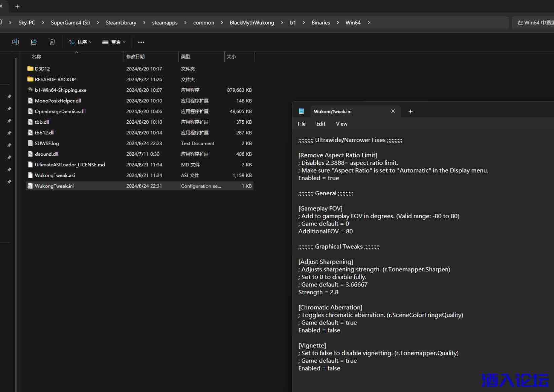The image size is (554, 392).
Task: Open the D3D12 folder
Action: [42, 69]
